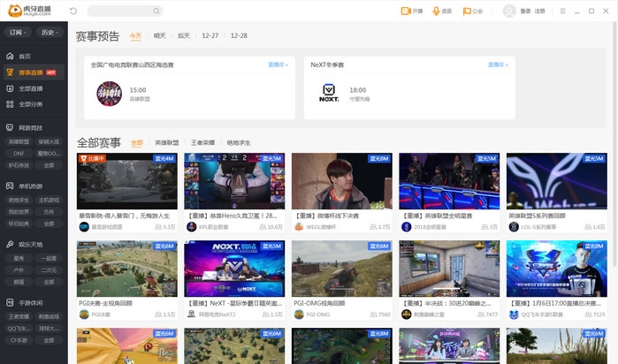Viewport: 618px width, 364px height.
Task: Click the 公会 flag icon
Action: point(467,11)
